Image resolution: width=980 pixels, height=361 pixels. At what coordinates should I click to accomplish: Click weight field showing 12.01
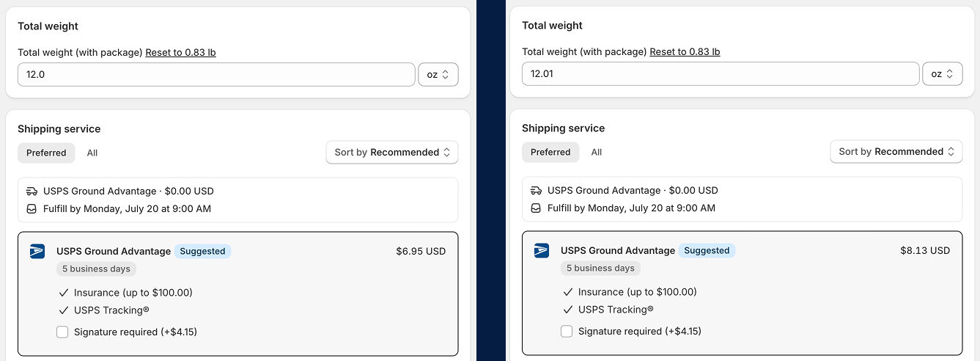721,74
